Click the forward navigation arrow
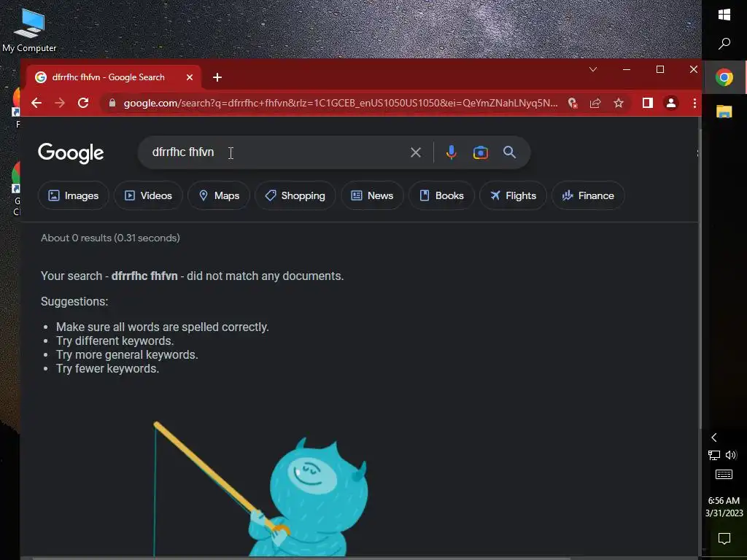Viewport: 747px width, 560px height. pyautogui.click(x=60, y=103)
